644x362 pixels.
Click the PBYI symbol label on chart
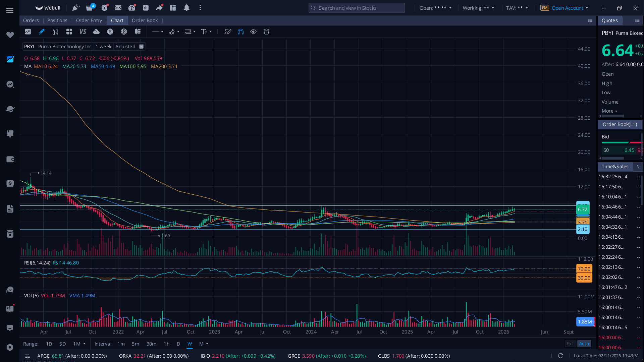click(29, 47)
